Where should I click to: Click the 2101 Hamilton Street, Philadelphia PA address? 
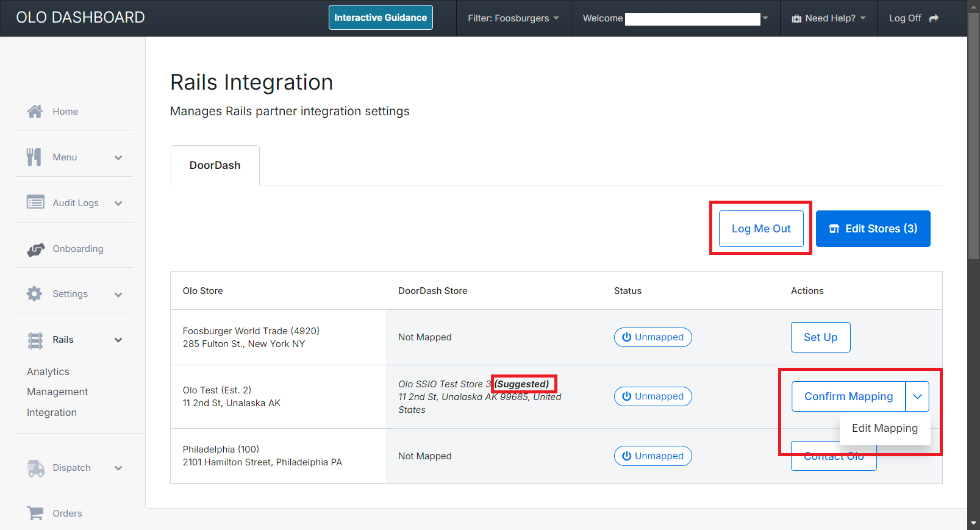(263, 462)
